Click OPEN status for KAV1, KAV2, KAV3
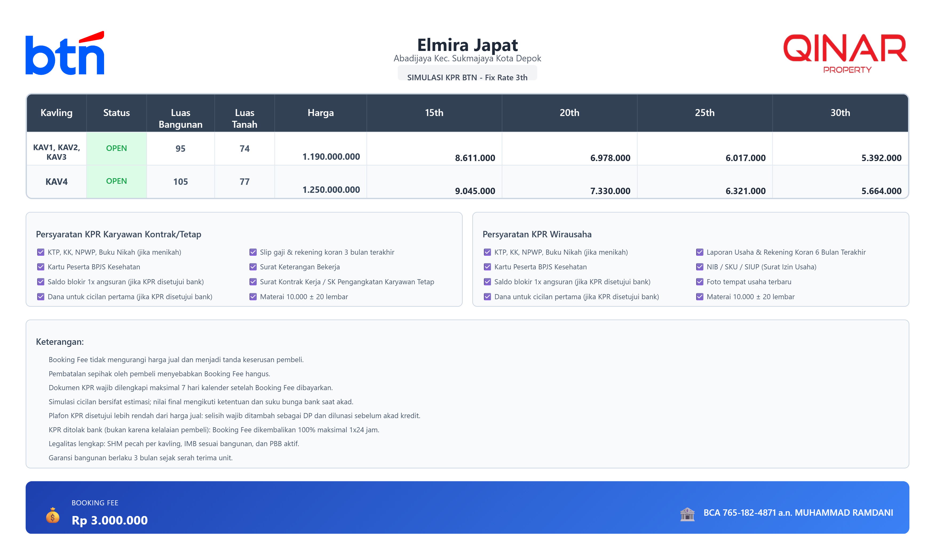The width and height of the screenshot is (935, 560). click(116, 148)
